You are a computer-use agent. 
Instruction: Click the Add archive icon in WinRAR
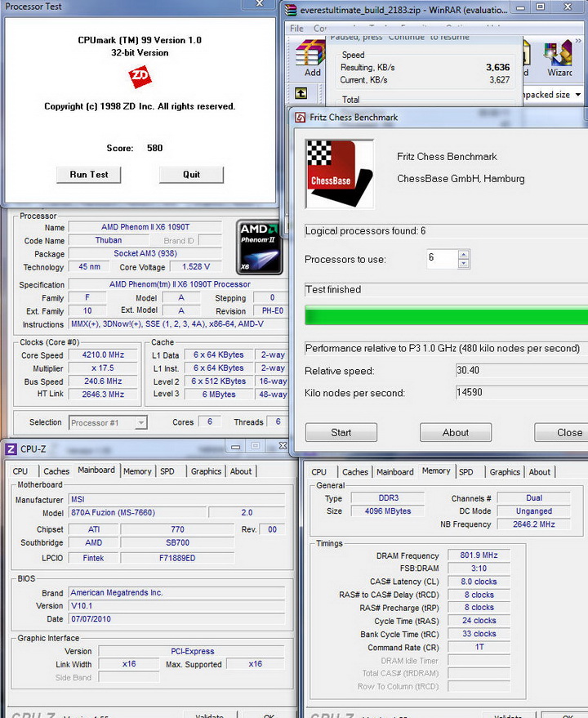pos(311,51)
